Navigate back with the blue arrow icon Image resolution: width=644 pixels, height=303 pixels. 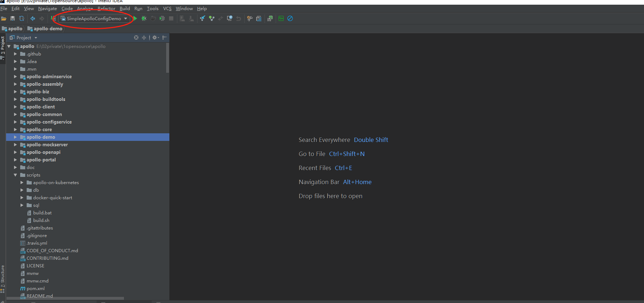(x=33, y=18)
